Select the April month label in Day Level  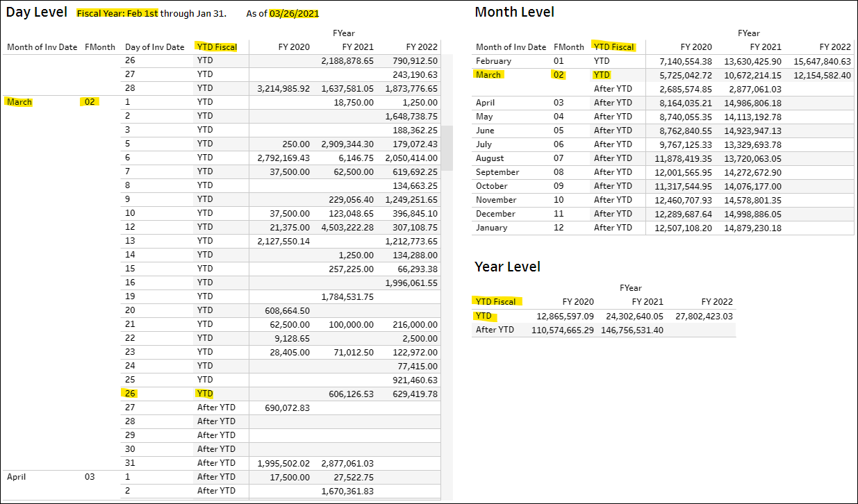(x=19, y=477)
